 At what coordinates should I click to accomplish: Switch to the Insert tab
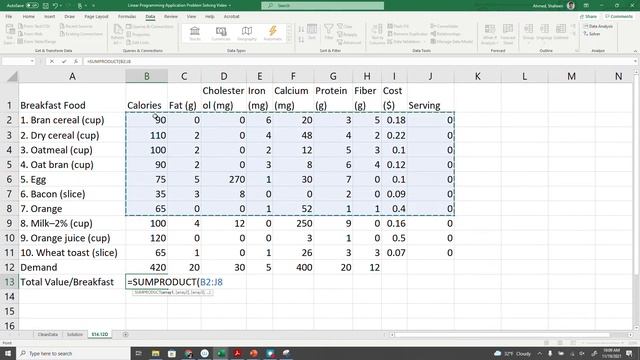[x=49, y=17]
